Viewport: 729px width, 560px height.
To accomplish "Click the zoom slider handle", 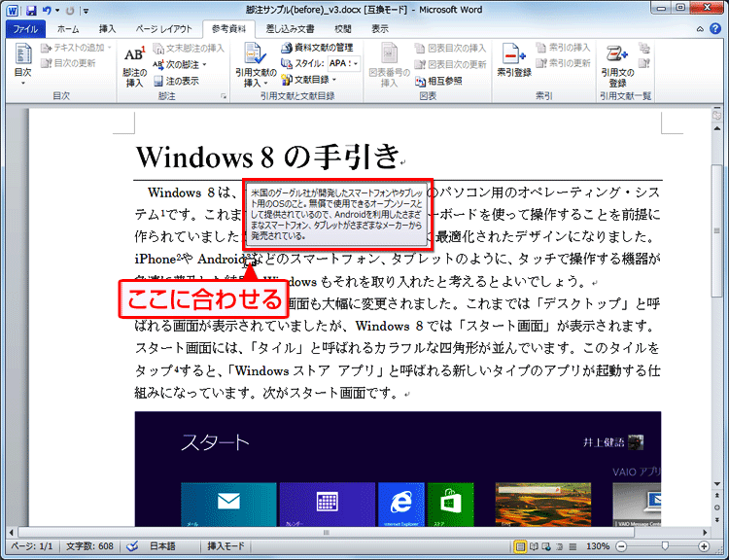I will 665,546.
